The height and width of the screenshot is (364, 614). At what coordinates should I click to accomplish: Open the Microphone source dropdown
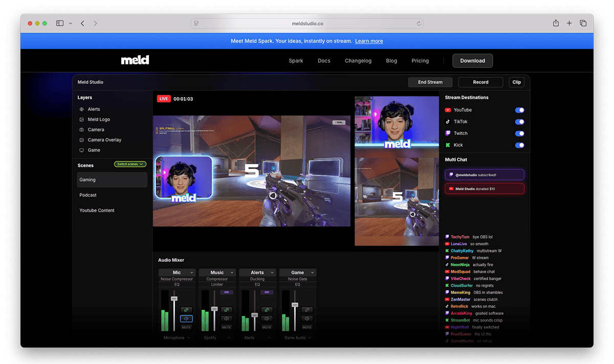[177, 338]
